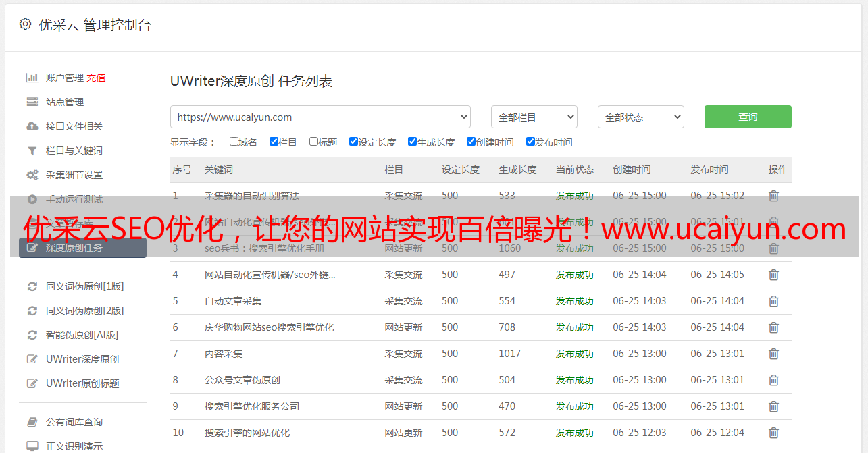This screenshot has width=868, height=453.
Task: Click 采集细节设置 gears icon
Action: [x=32, y=175]
